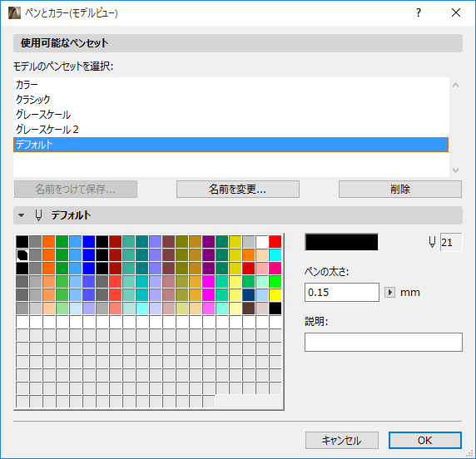Select the bright red swatch ending first row

point(275,242)
